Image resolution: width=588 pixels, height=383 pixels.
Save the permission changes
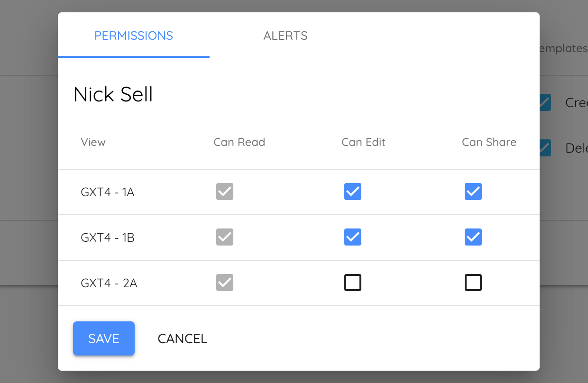[104, 338]
